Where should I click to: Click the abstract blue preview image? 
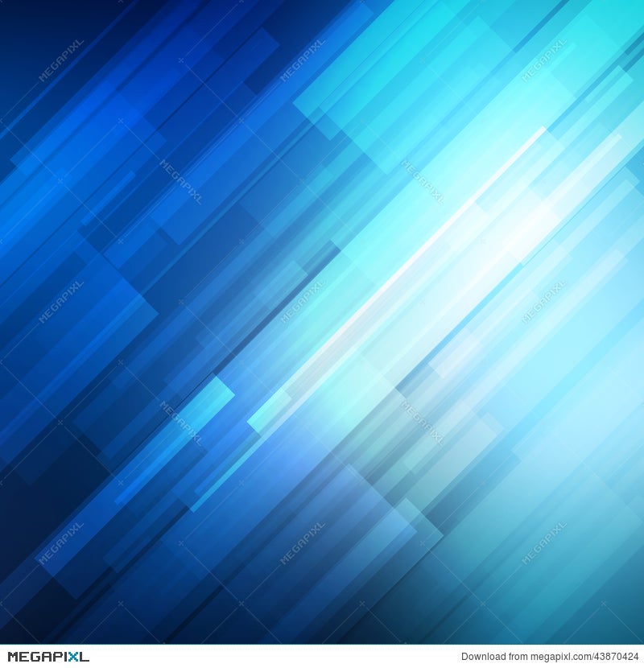coord(322,322)
